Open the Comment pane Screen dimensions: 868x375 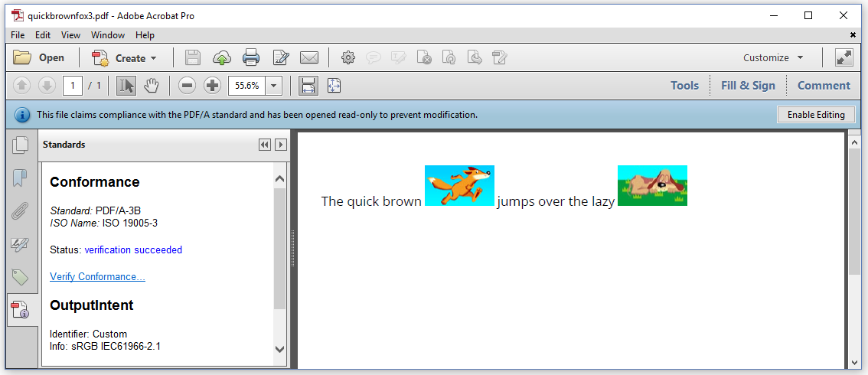click(824, 85)
